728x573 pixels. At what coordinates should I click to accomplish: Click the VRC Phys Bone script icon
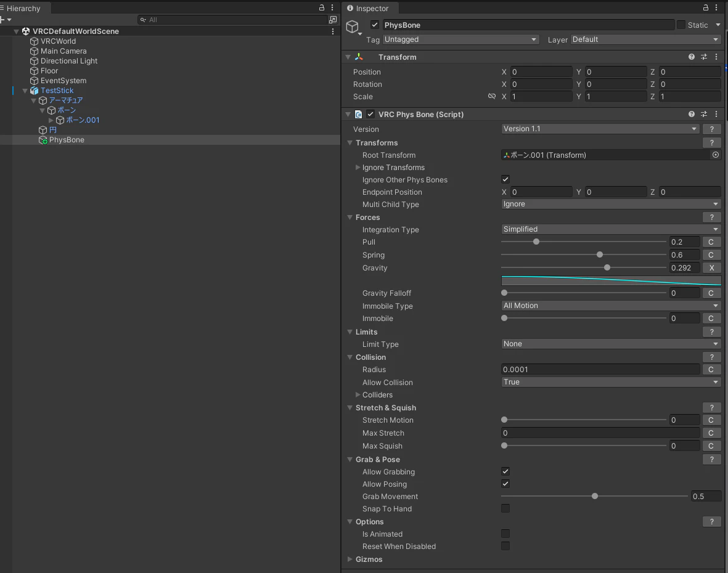point(358,114)
